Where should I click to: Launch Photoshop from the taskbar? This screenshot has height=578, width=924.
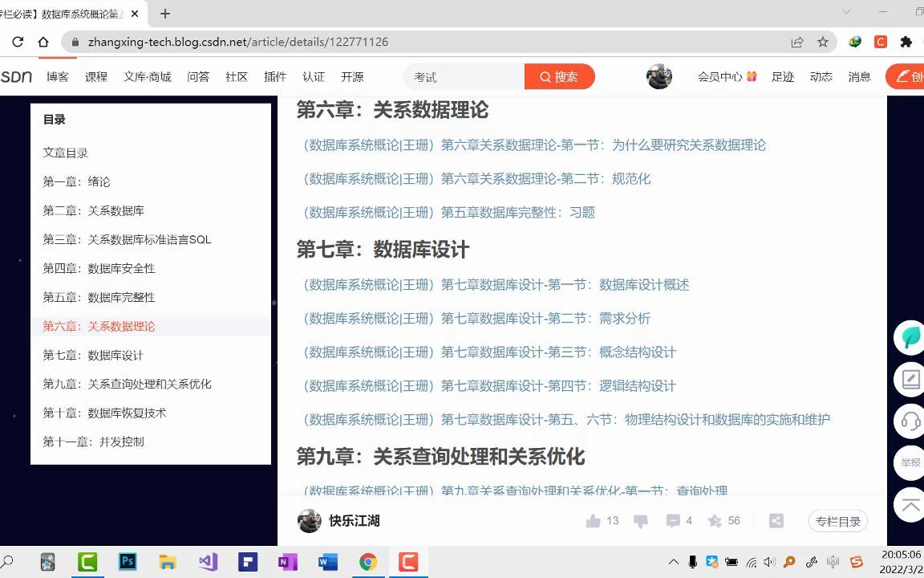tap(127, 562)
